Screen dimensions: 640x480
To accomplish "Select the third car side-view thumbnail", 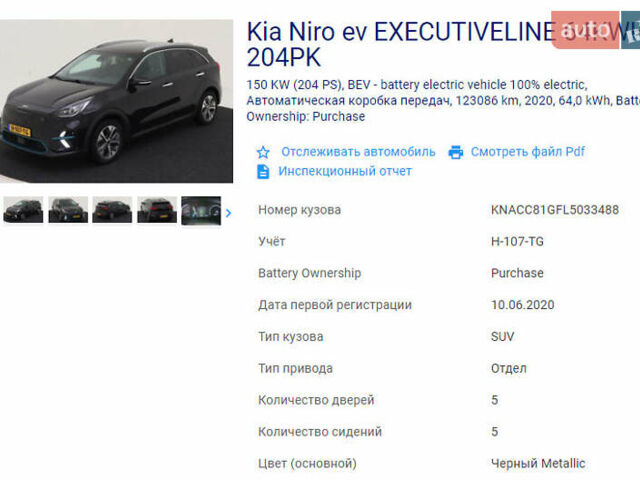I will [x=112, y=210].
